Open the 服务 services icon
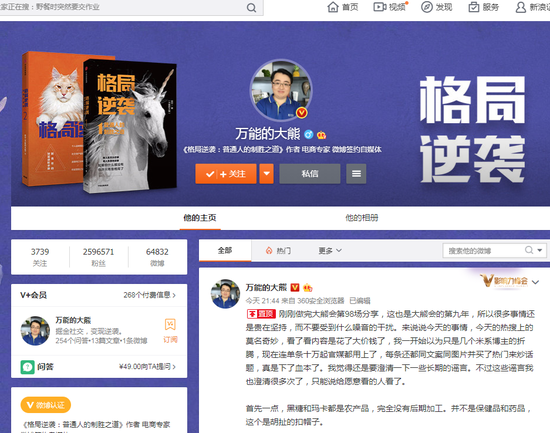The height and width of the screenshot is (433, 550). (484, 7)
